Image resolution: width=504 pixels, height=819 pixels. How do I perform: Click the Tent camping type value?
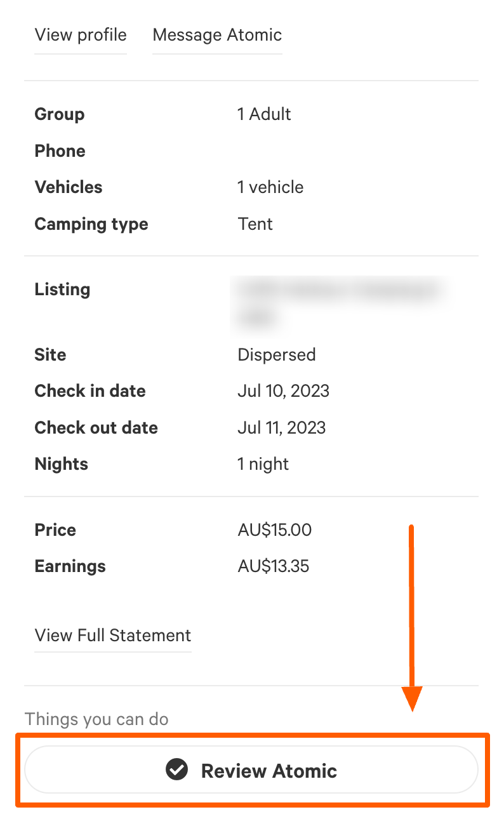(255, 224)
